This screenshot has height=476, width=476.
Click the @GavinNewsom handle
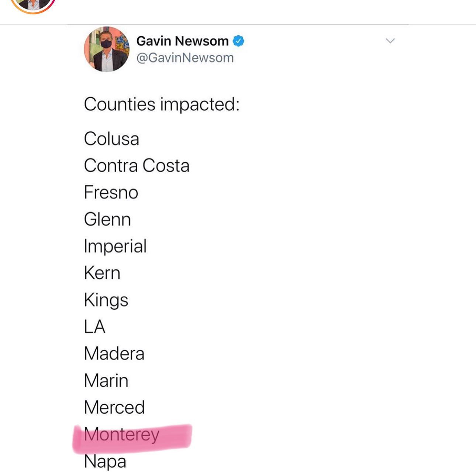(x=185, y=58)
